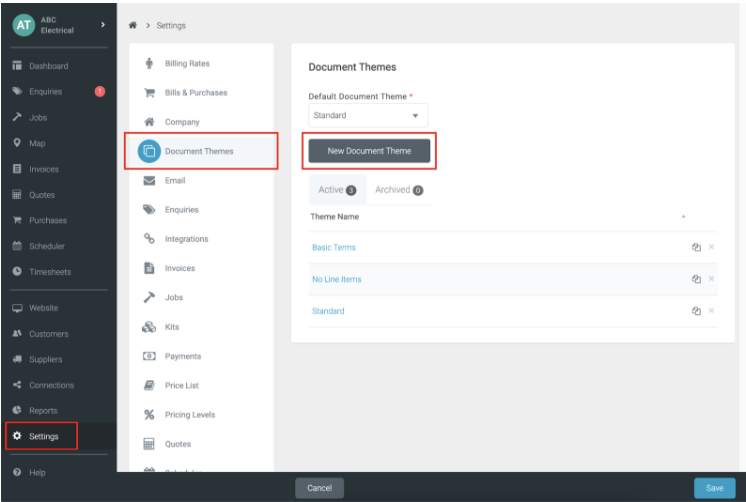The width and height of the screenshot is (746, 502).
Task: Open Payments settings
Action: pyautogui.click(x=201, y=356)
